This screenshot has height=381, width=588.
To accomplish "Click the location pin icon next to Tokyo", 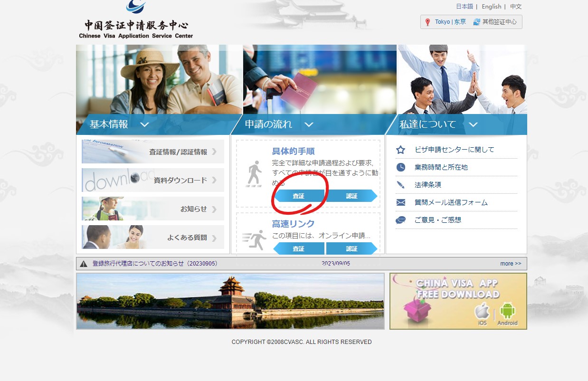I will click(x=428, y=21).
